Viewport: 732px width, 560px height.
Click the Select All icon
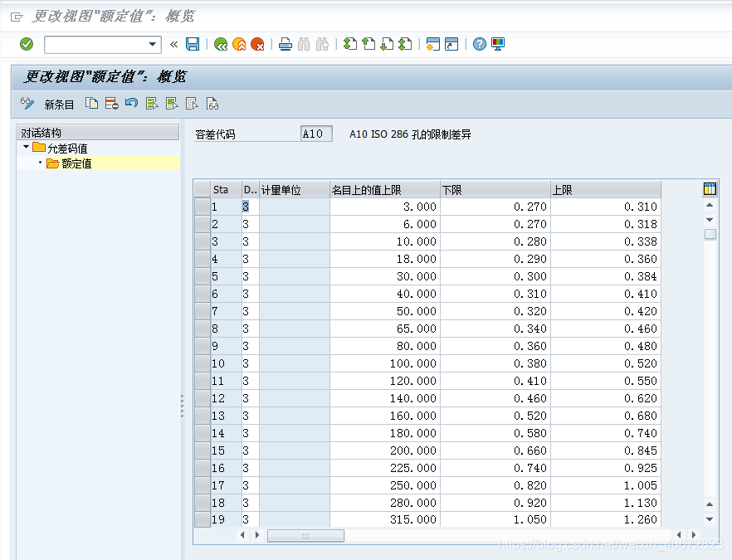152,104
